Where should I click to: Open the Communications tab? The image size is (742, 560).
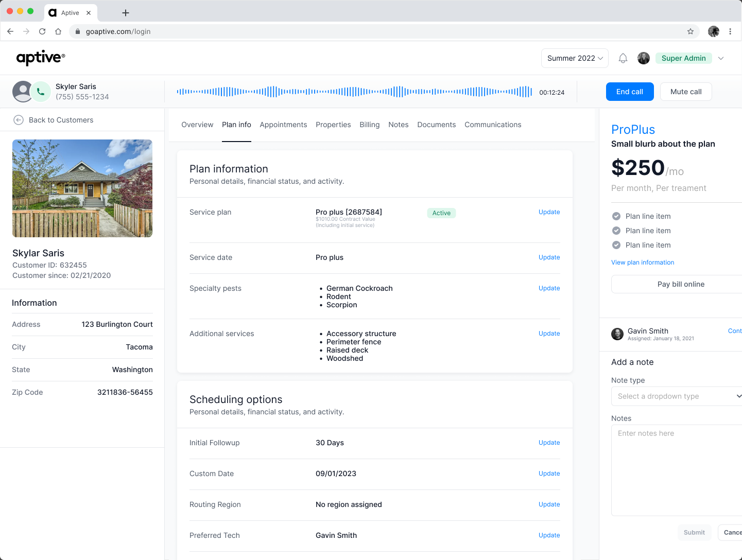(493, 125)
